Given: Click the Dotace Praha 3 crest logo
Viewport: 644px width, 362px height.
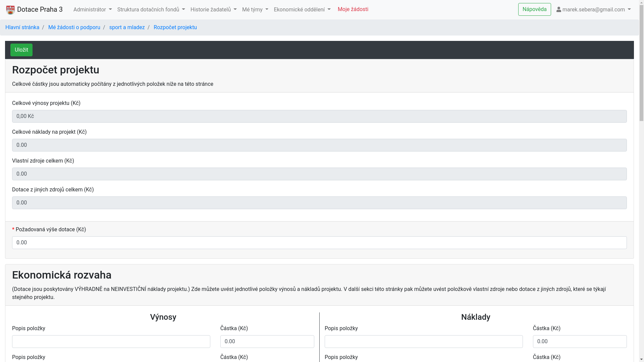Looking at the screenshot, I should (x=10, y=10).
